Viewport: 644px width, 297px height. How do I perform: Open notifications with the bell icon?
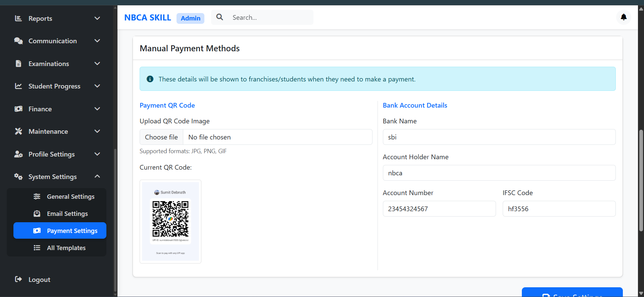(624, 17)
